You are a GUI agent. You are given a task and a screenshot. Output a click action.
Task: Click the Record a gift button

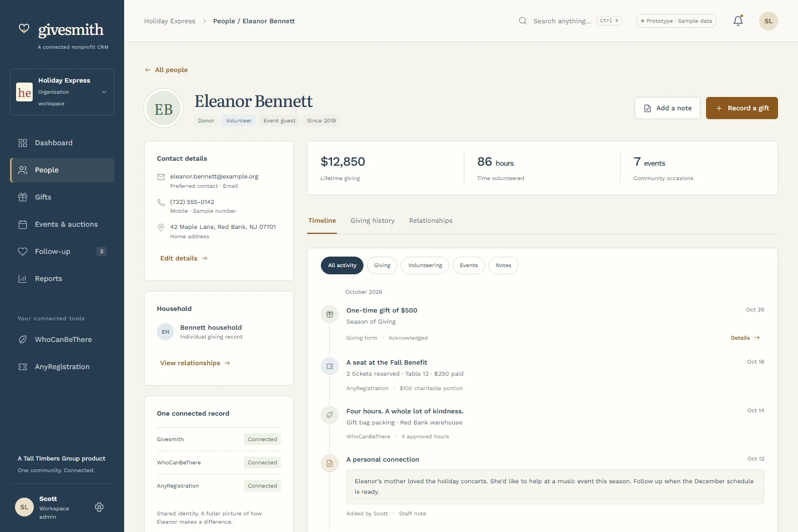click(742, 108)
